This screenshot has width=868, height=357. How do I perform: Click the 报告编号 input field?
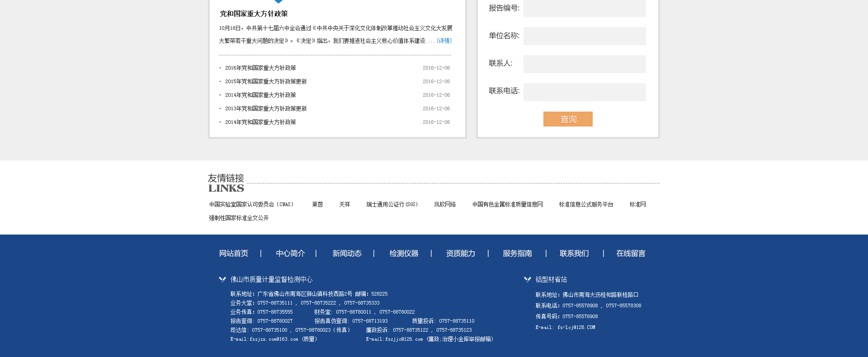point(585,8)
